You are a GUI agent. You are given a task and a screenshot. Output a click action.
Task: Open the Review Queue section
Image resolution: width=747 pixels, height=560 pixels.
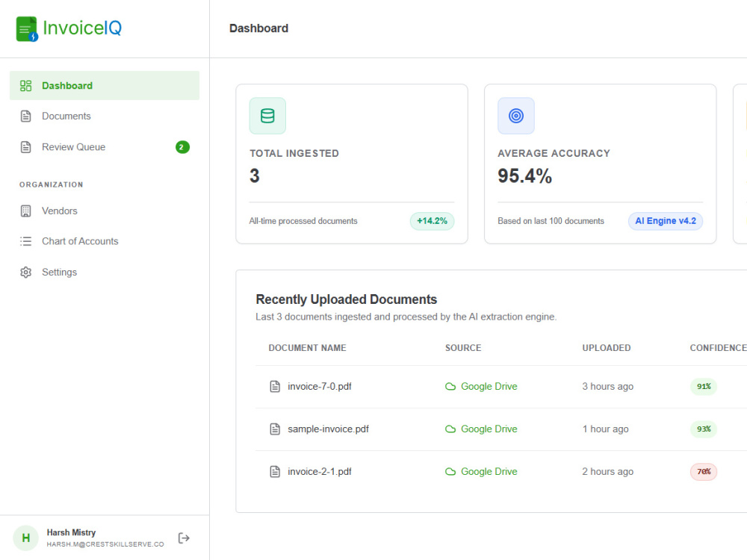tap(105, 147)
